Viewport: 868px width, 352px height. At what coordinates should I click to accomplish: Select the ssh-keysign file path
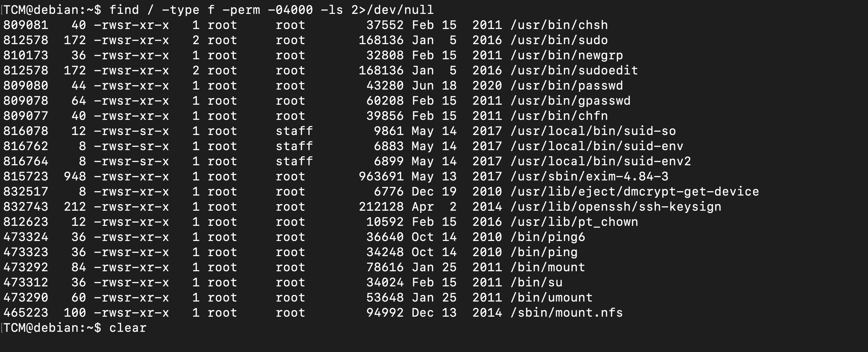[x=616, y=207]
